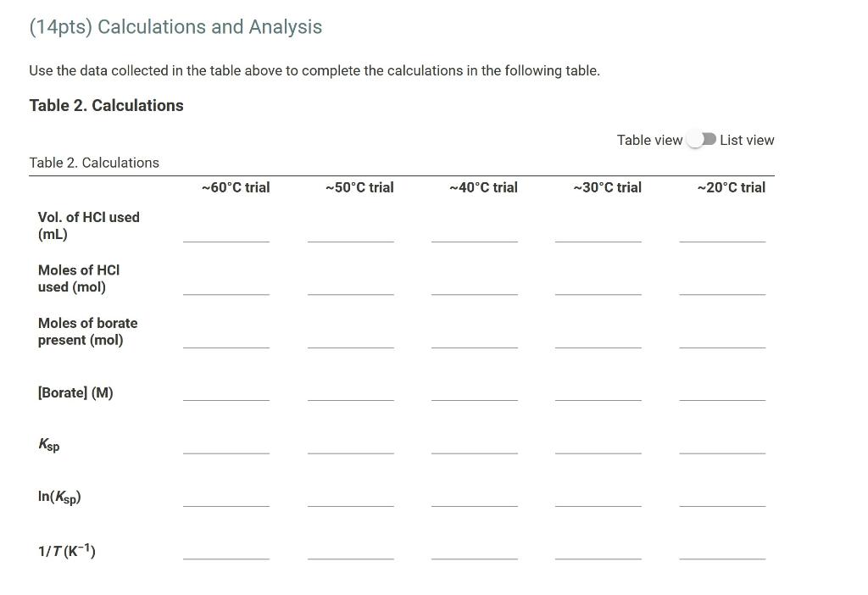Select the [Borate] field for ~50°C trial
The height and width of the screenshot is (595, 868).
[351, 398]
